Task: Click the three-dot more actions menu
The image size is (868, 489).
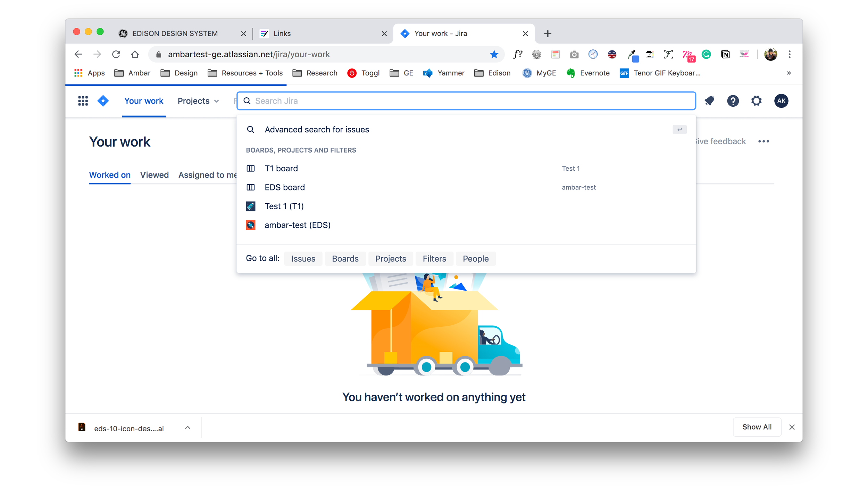Action: coord(763,141)
